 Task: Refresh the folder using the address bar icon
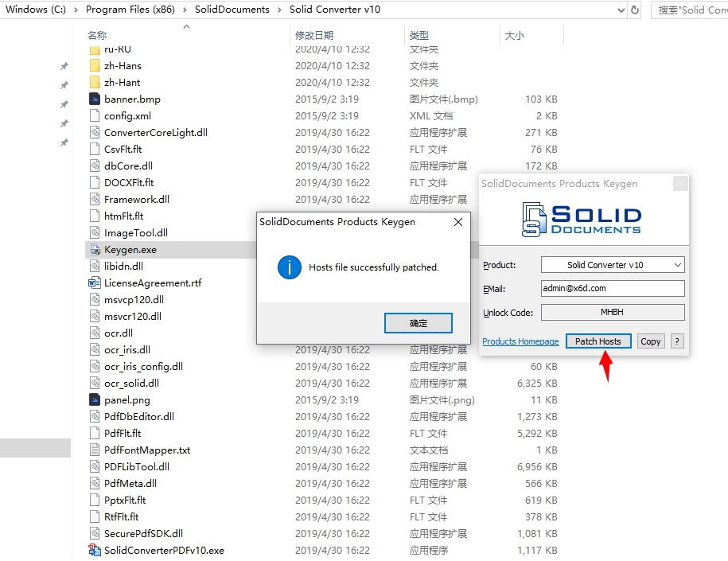click(x=635, y=10)
